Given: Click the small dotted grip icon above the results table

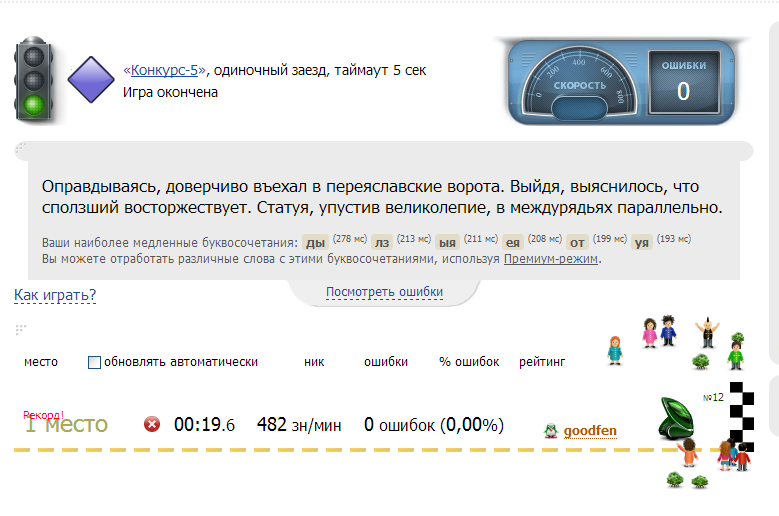Looking at the screenshot, I should 20,329.
